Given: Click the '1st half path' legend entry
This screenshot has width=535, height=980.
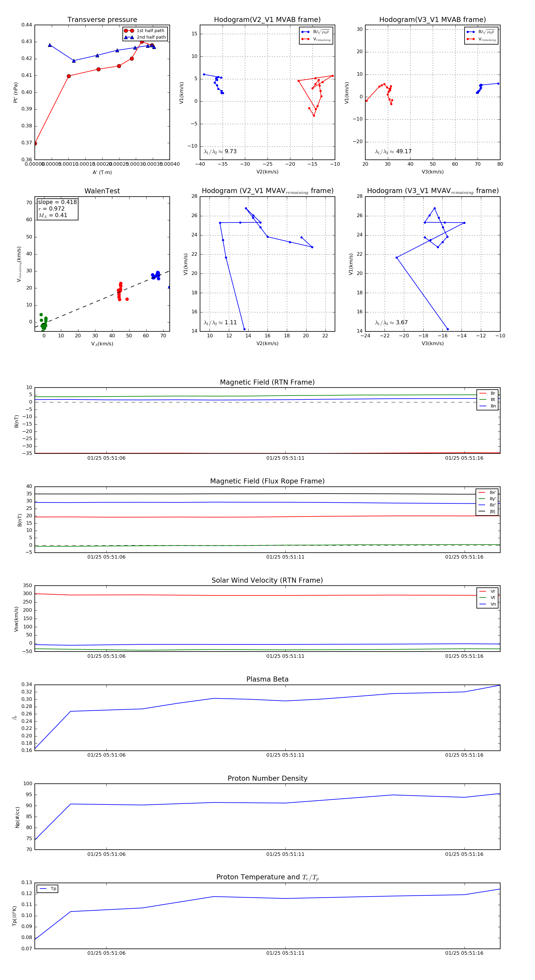Looking at the screenshot, I should tap(145, 31).
